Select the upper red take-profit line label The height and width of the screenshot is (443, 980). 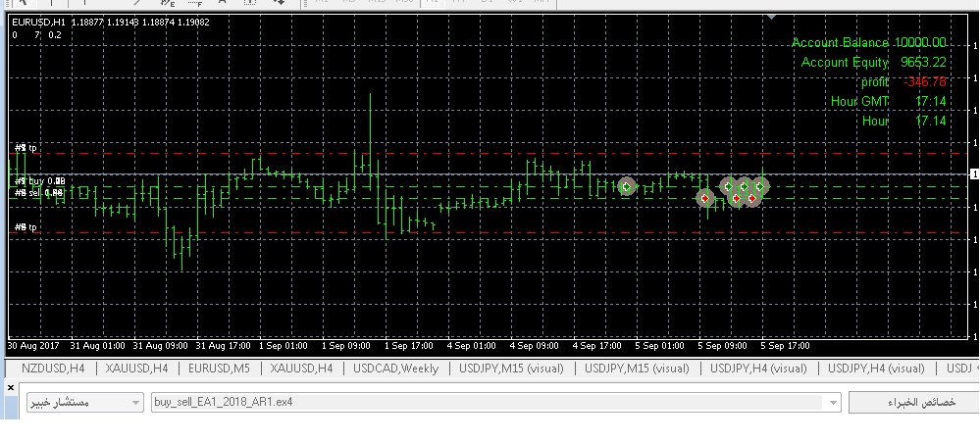[x=26, y=148]
